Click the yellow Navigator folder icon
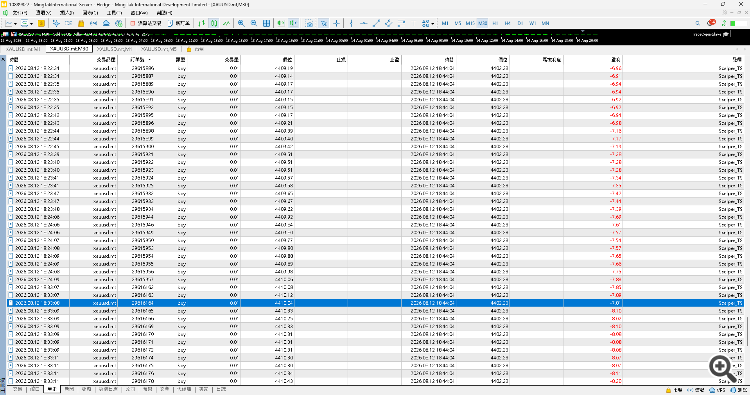The image size is (750, 395). (x=81, y=23)
